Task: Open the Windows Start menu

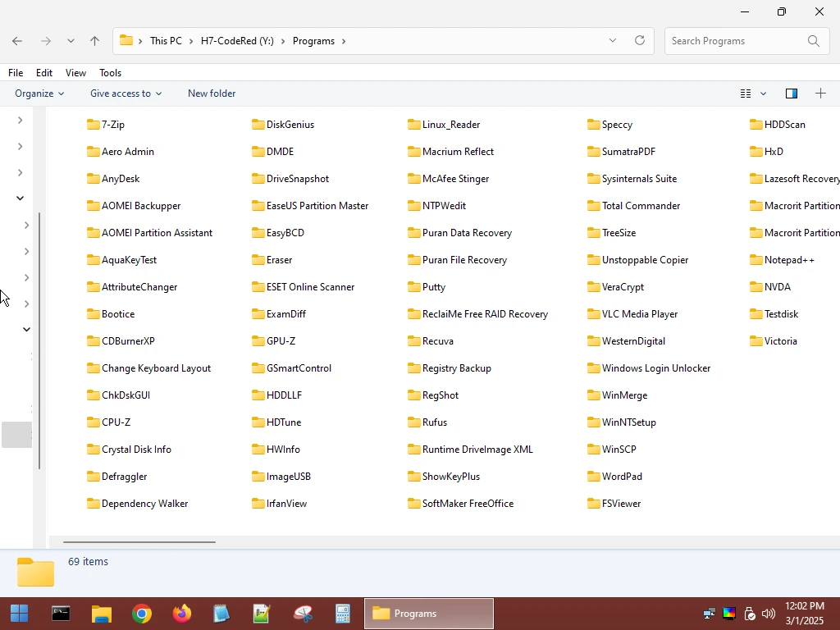Action: [20, 614]
